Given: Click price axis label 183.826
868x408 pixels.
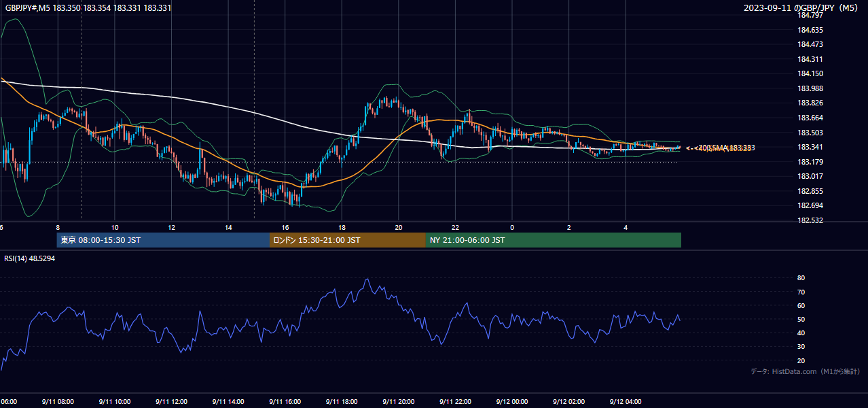Looking at the screenshot, I should (x=810, y=103).
